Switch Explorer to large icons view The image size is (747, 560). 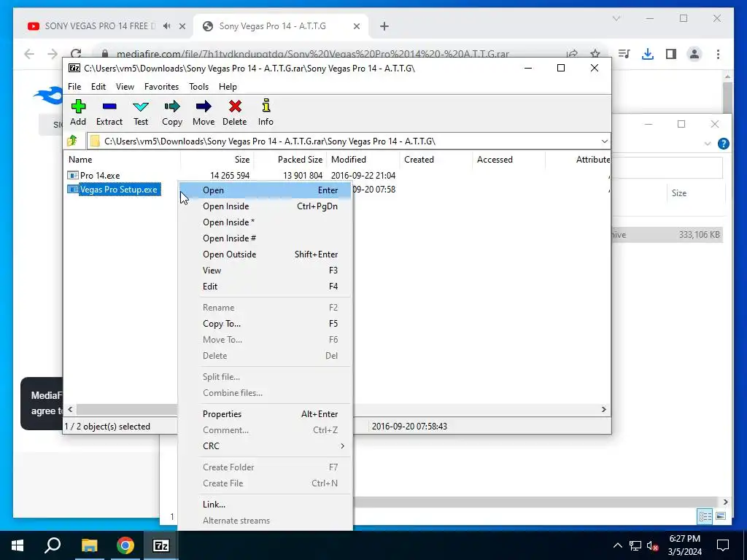click(x=721, y=516)
